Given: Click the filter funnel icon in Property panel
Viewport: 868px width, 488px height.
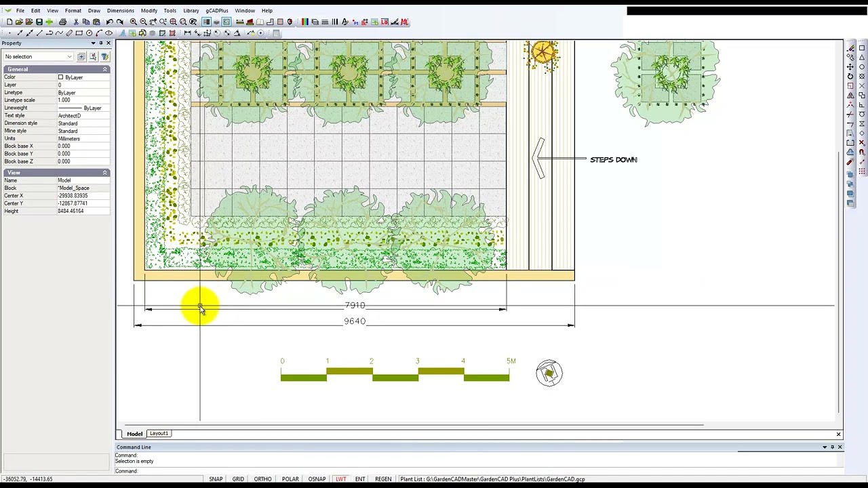Looking at the screenshot, I should coord(104,56).
